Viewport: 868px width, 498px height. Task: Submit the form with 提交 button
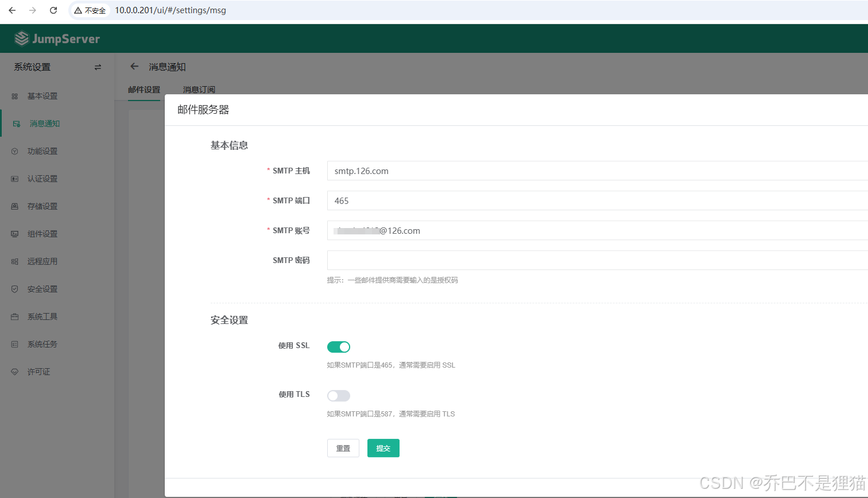(x=383, y=448)
